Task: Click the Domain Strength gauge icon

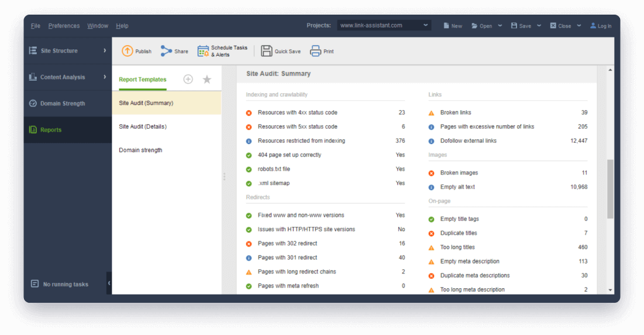Action: (x=33, y=103)
